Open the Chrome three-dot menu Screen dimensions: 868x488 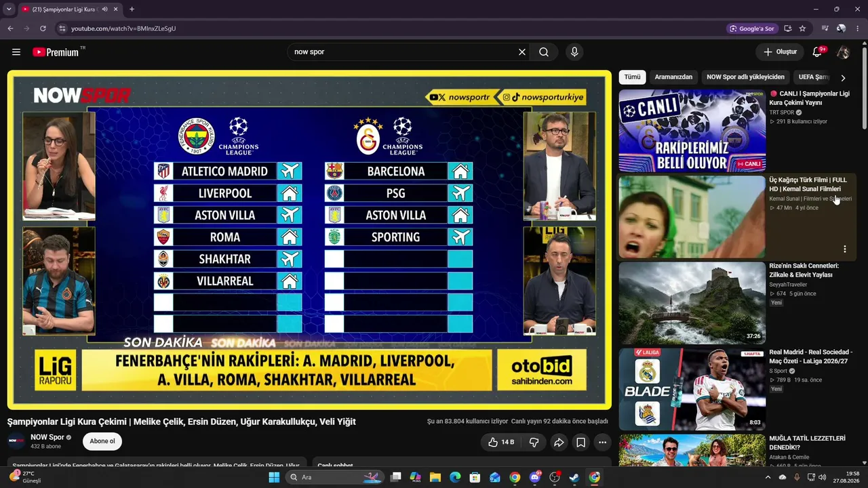857,28
